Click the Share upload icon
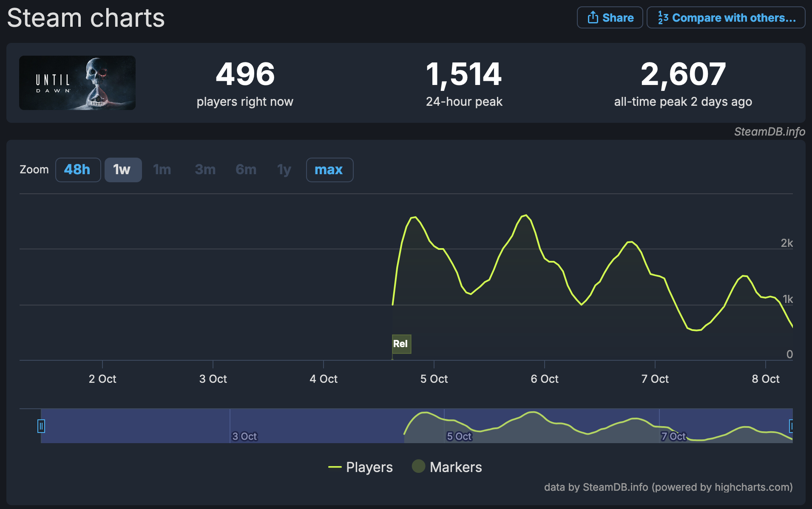 [593, 17]
